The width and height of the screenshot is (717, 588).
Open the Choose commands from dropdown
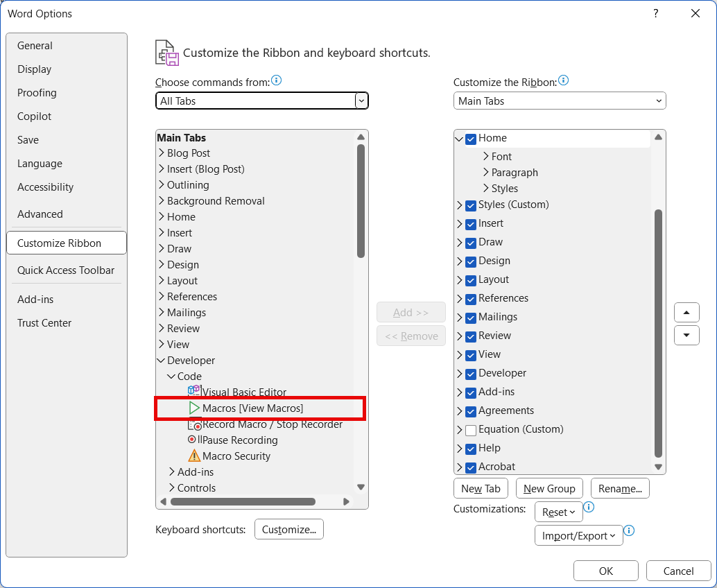361,101
